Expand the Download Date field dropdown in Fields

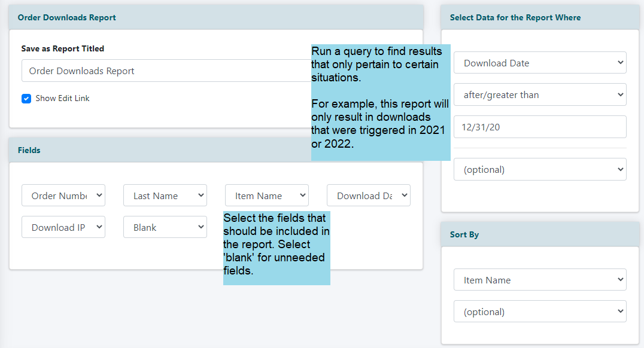coord(369,196)
